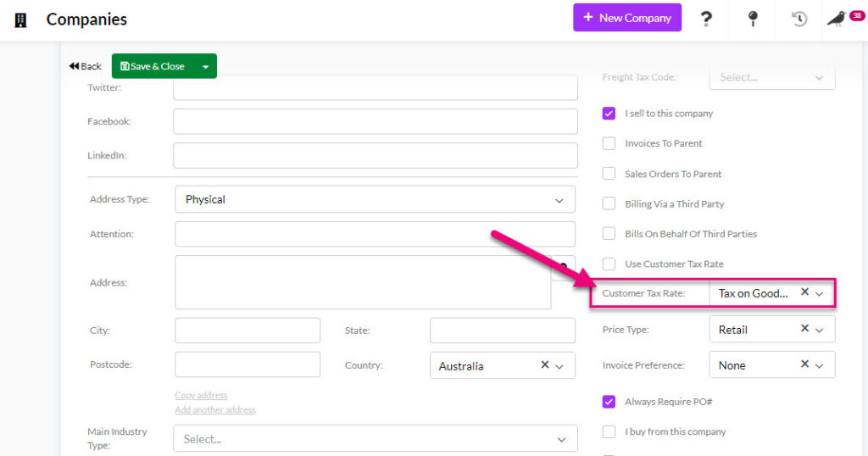Clear the Invoice Preference None value
The height and width of the screenshot is (456, 868).
coord(805,364)
